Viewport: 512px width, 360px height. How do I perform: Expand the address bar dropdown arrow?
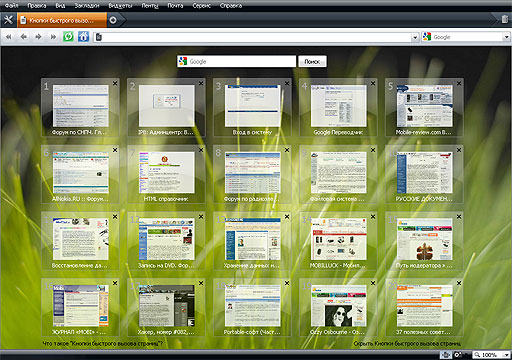tap(415, 37)
